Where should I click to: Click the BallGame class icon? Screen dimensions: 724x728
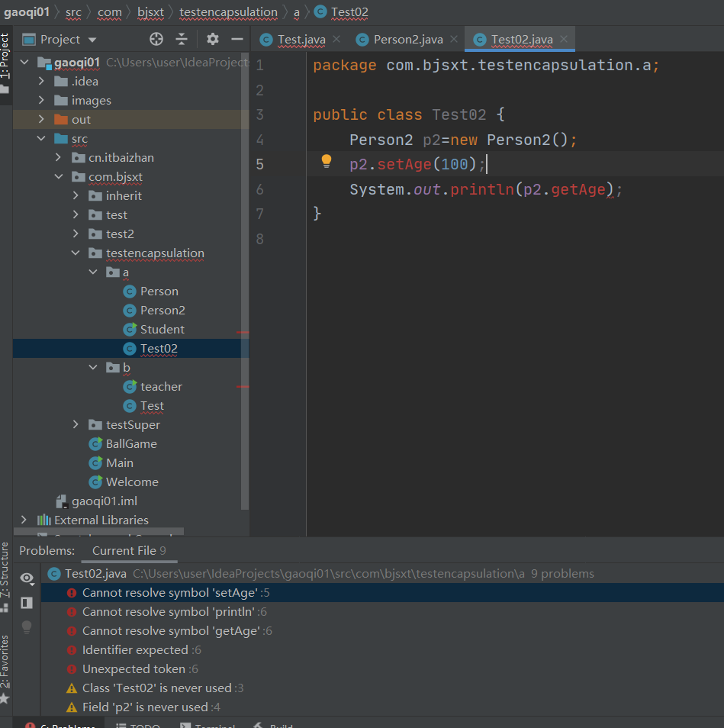(x=95, y=444)
